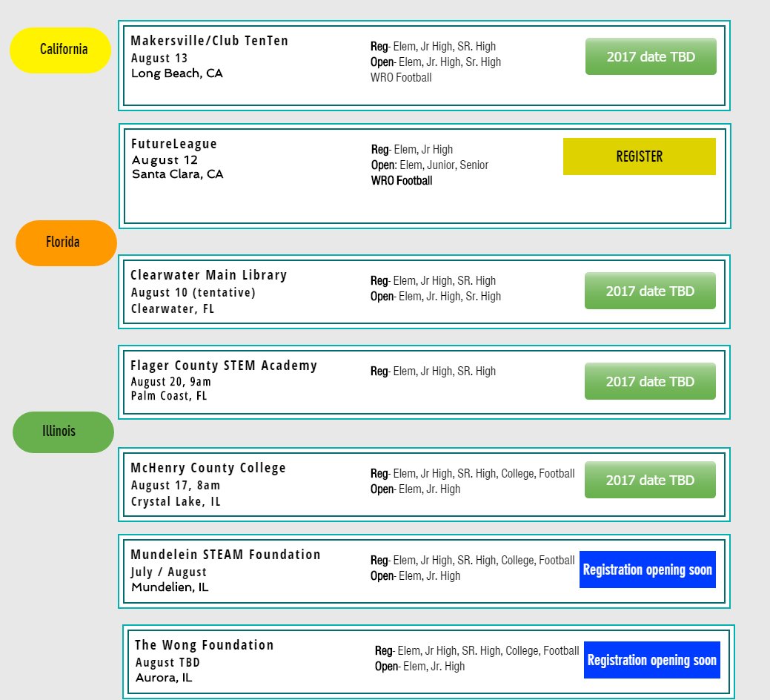This screenshot has height=700, width=770.
Task: Click the Palm Coast, FL location
Action: coord(169,396)
